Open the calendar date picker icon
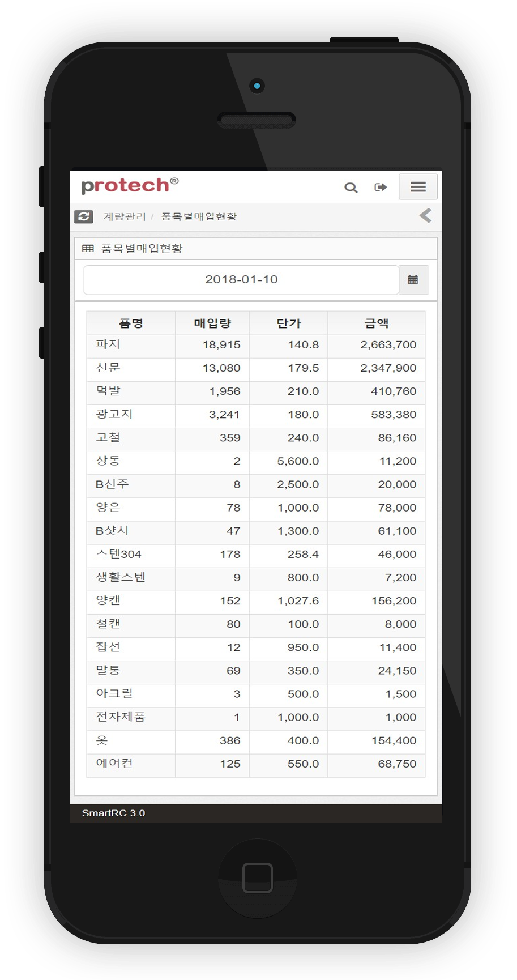This screenshot has height=980, width=517. click(x=413, y=280)
